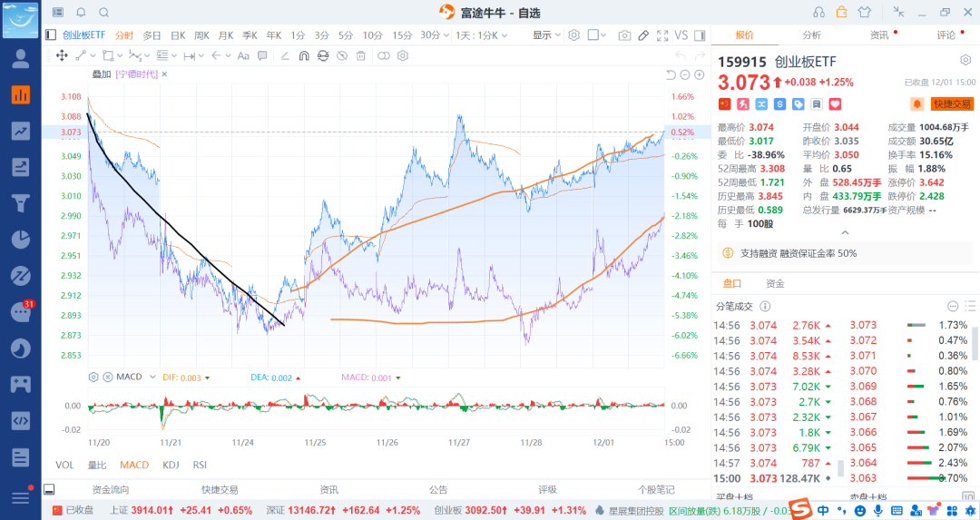This screenshot has width=980, height=520.
Task: Open the hamburger menu at sidebar bottom
Action: [21, 497]
